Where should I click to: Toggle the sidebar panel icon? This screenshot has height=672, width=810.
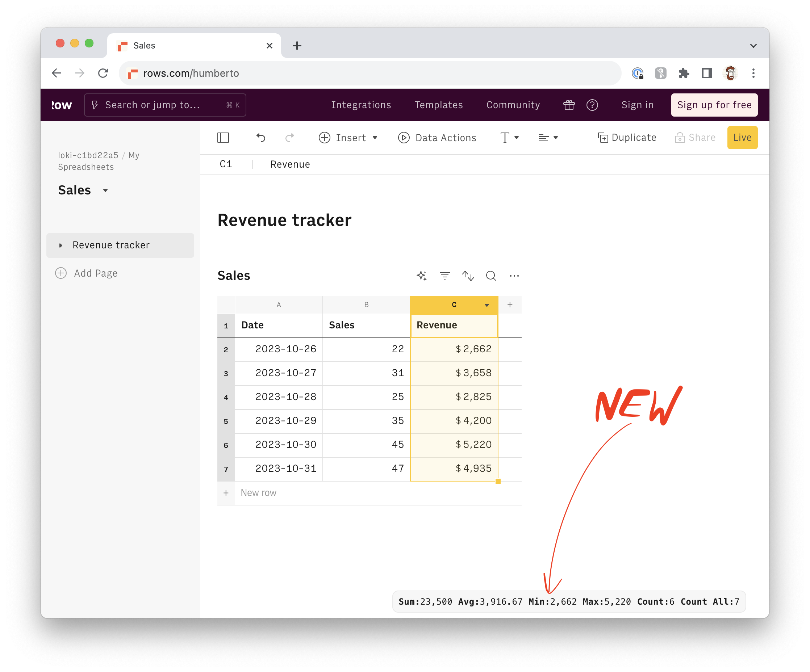coord(223,138)
